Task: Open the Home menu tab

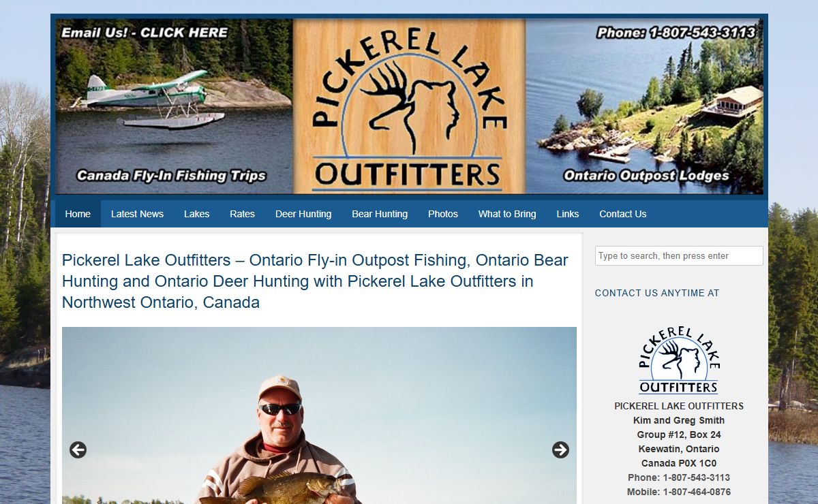Action: (x=78, y=214)
